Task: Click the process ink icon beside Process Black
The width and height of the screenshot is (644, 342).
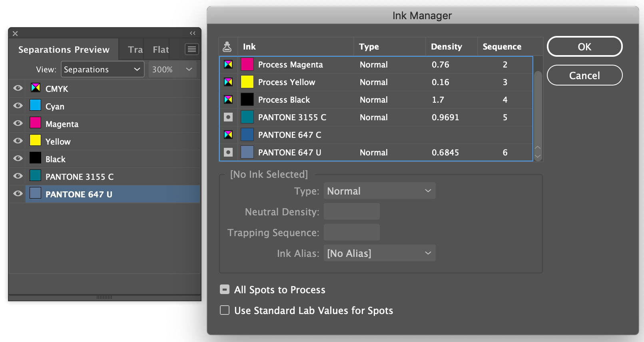Action: point(228,99)
